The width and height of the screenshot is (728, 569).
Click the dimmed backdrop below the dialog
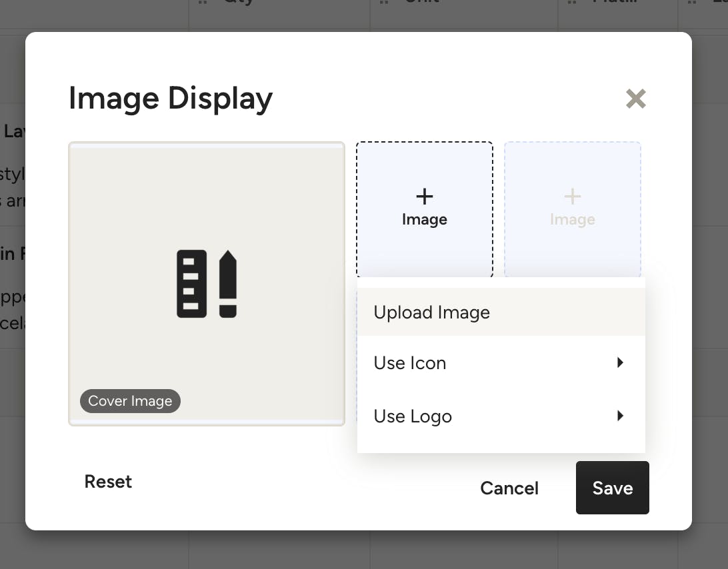click(x=364, y=550)
